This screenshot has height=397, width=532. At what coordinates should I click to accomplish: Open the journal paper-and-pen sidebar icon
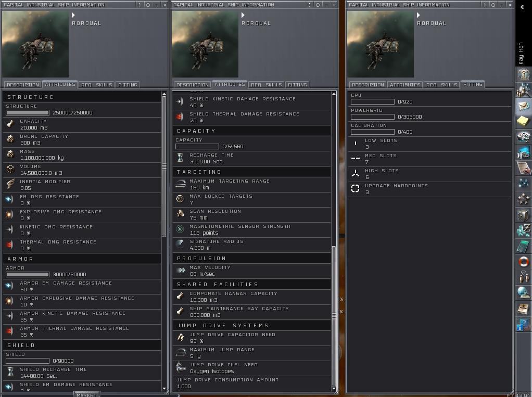click(524, 168)
